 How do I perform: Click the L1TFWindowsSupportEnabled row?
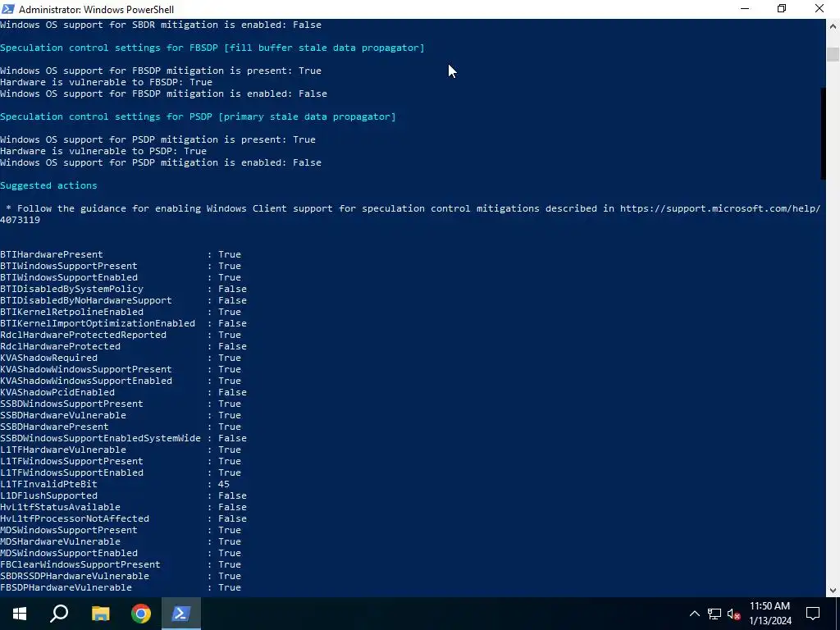[121, 473]
